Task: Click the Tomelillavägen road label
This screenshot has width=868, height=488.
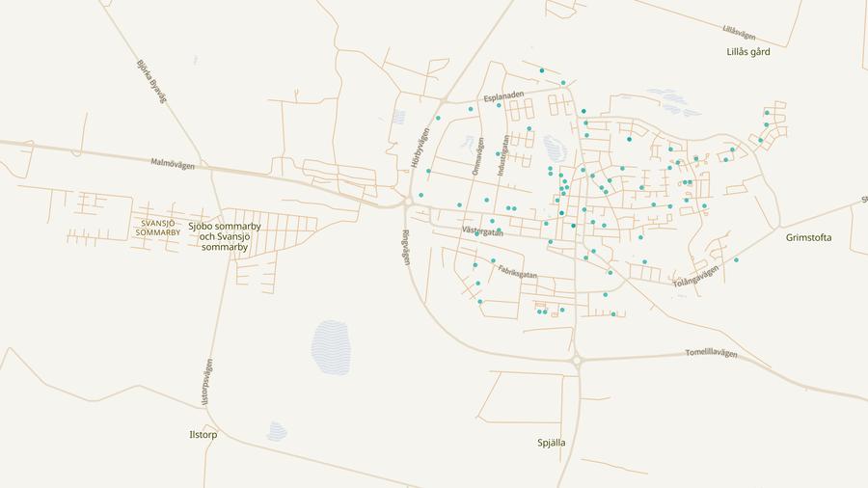Action: coord(711,353)
